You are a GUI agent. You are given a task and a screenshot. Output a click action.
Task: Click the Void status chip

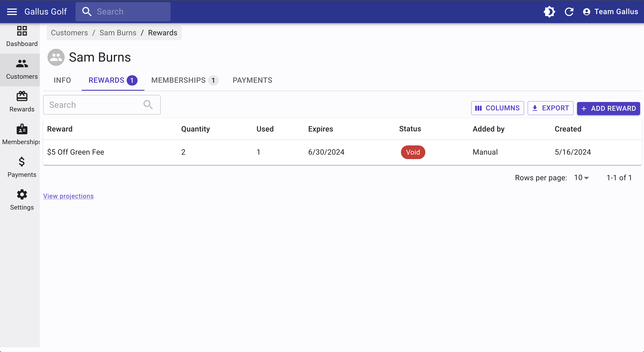pyautogui.click(x=413, y=152)
